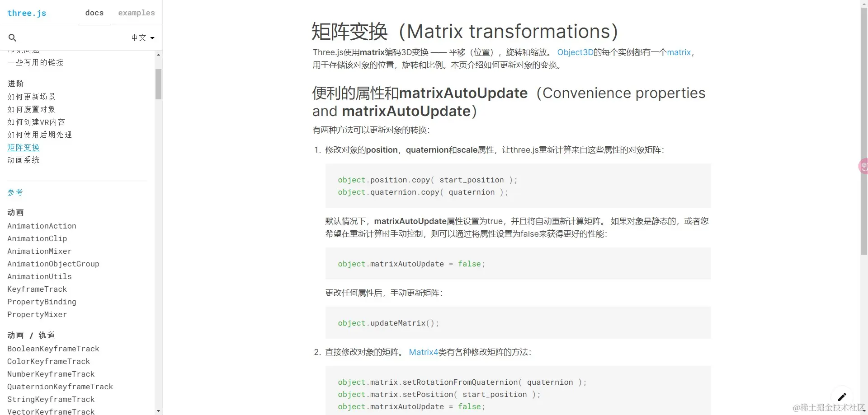The image size is (868, 415).
Task: Open VectorKeyframeTrack reference page
Action: pyautogui.click(x=51, y=411)
